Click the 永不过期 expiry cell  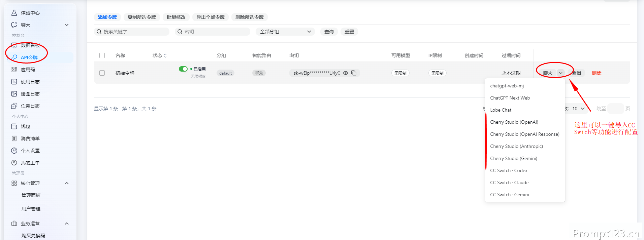tap(511, 73)
